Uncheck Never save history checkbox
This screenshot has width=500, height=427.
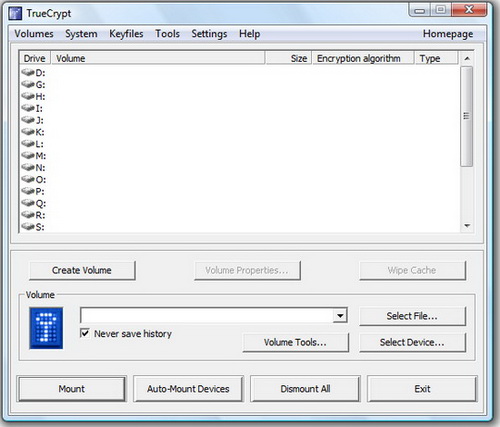click(85, 333)
